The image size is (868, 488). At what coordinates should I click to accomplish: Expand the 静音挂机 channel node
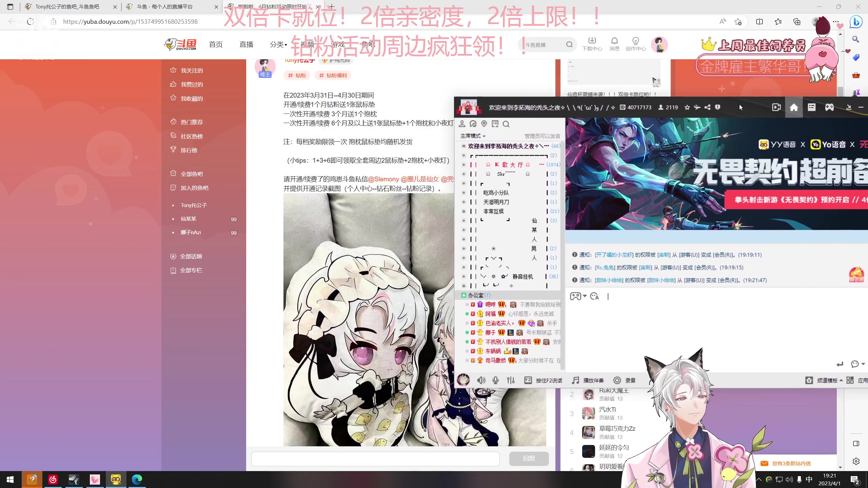[x=463, y=277]
